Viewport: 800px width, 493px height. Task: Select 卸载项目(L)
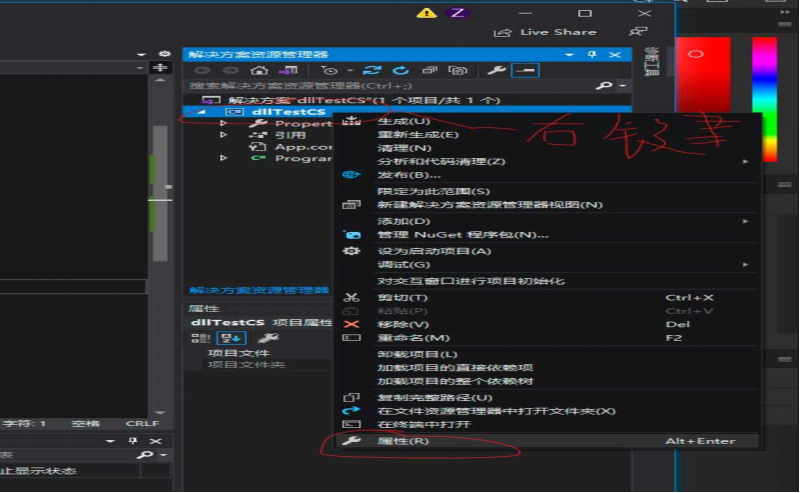(x=548, y=354)
